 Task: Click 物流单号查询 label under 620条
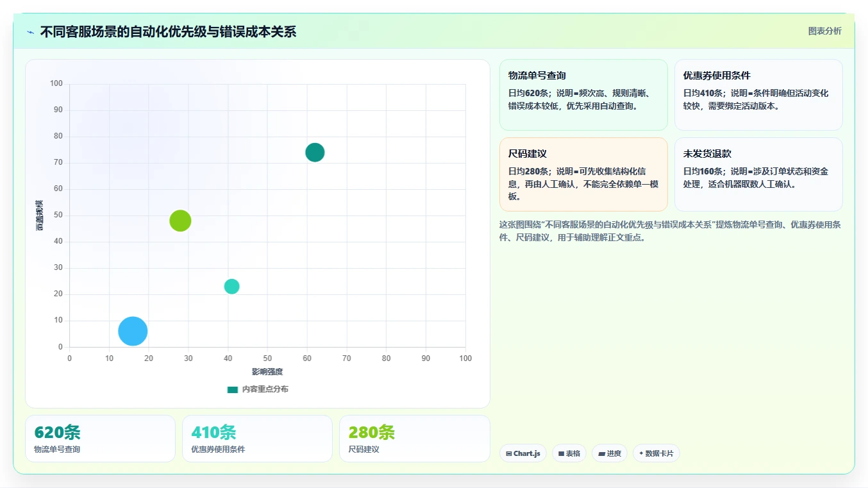pos(57,450)
